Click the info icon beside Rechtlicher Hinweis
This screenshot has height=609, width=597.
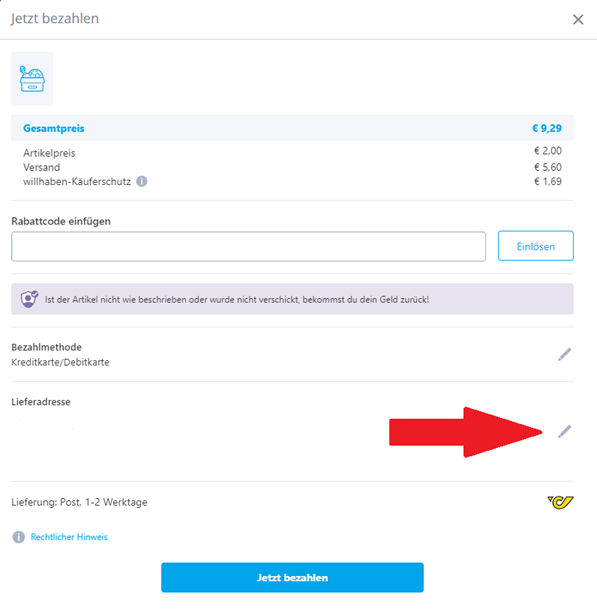[x=19, y=537]
